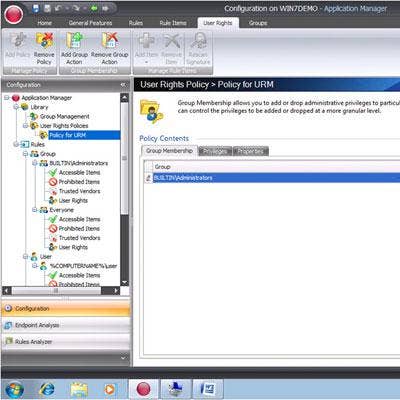Click the Add Item ribbon button
This screenshot has width=400, height=400.
coord(146,49)
